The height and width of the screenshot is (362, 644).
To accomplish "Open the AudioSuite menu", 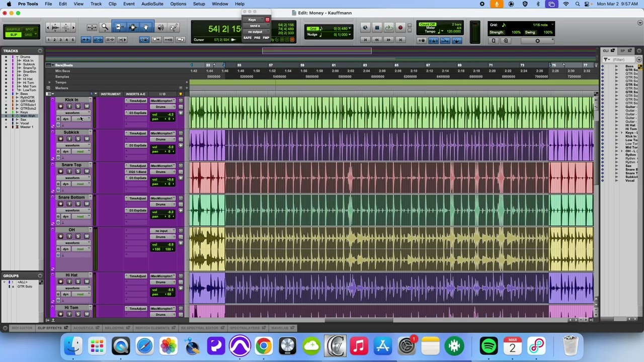I will coord(152,4).
